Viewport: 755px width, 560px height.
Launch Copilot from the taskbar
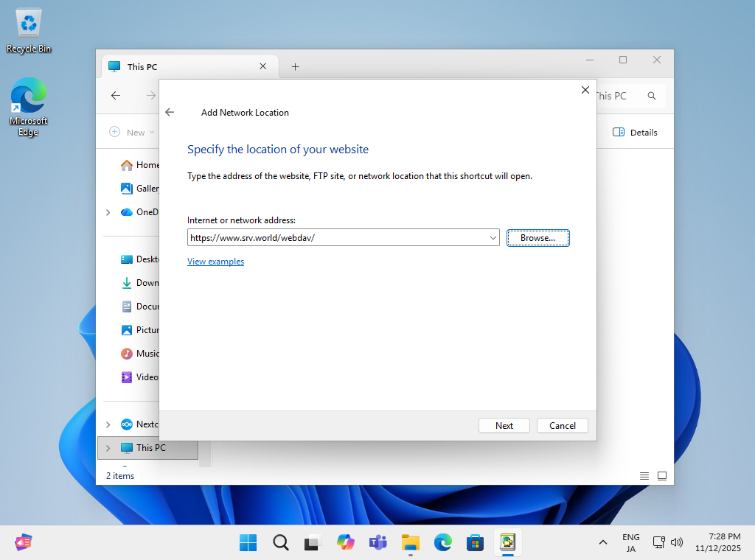346,543
